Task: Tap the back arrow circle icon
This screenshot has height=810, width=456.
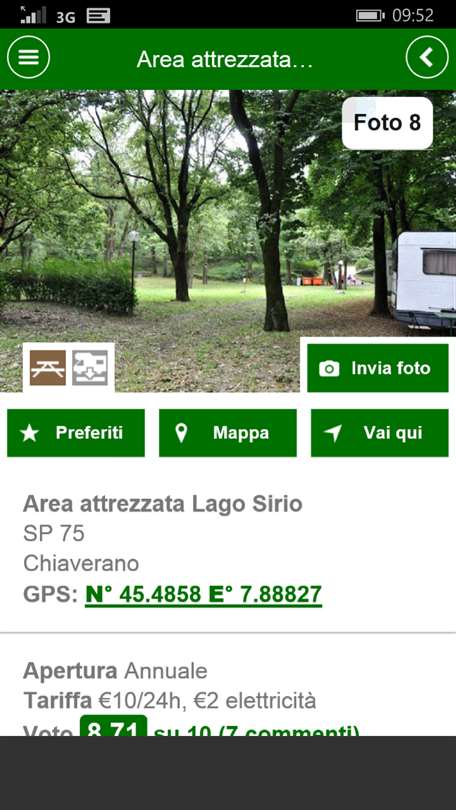Action: point(427,57)
